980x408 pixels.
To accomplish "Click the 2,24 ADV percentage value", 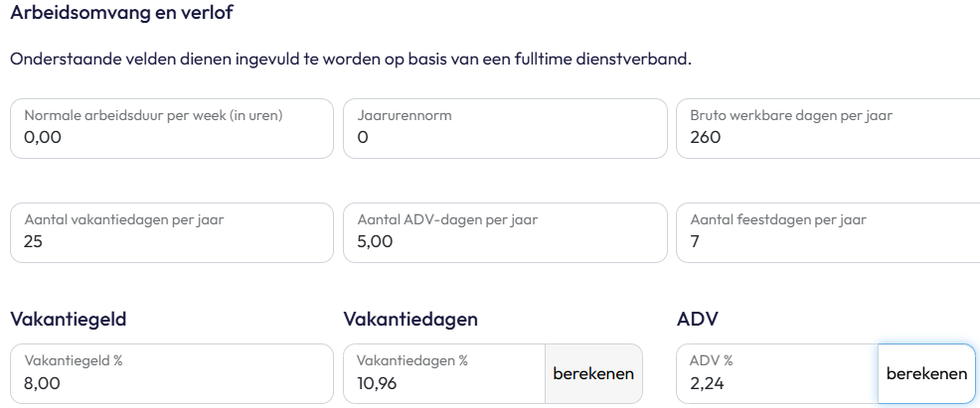I will pos(708,383).
